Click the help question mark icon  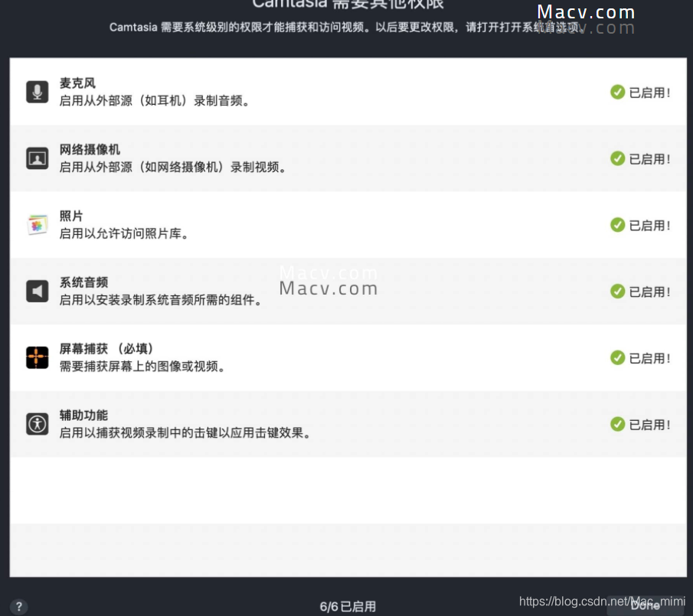pyautogui.click(x=18, y=605)
